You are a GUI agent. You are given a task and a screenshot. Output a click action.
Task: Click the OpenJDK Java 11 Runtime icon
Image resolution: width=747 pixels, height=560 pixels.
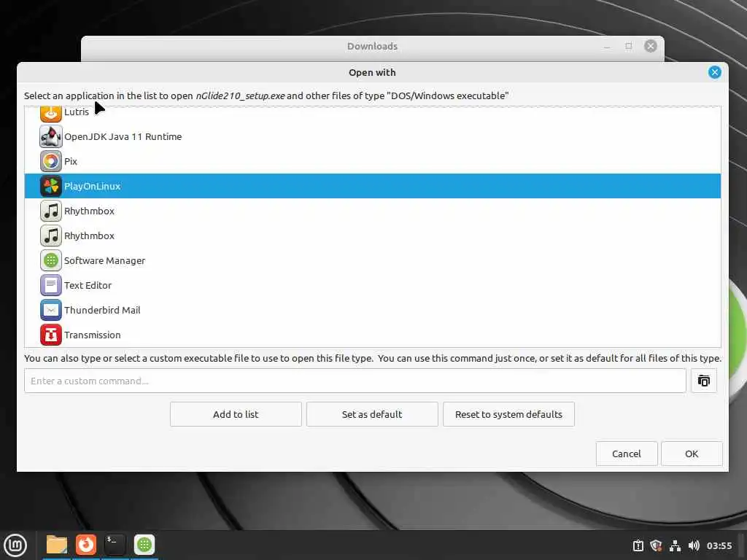pyautogui.click(x=50, y=136)
